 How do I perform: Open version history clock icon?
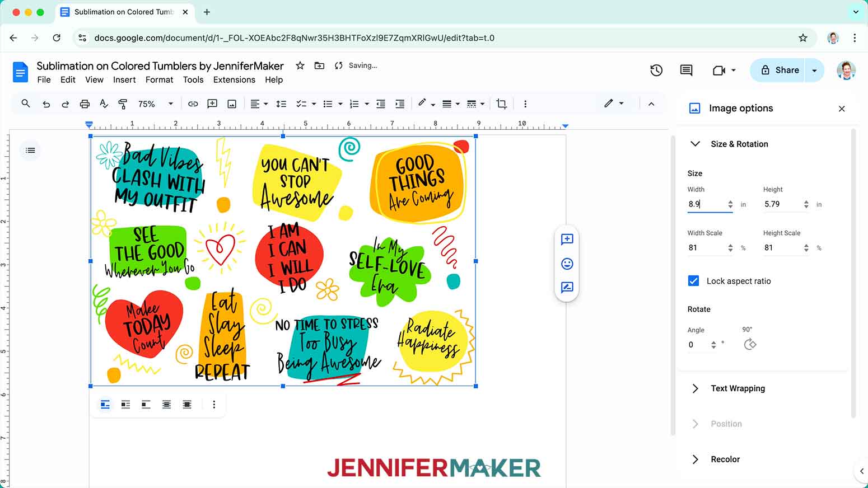pos(656,70)
